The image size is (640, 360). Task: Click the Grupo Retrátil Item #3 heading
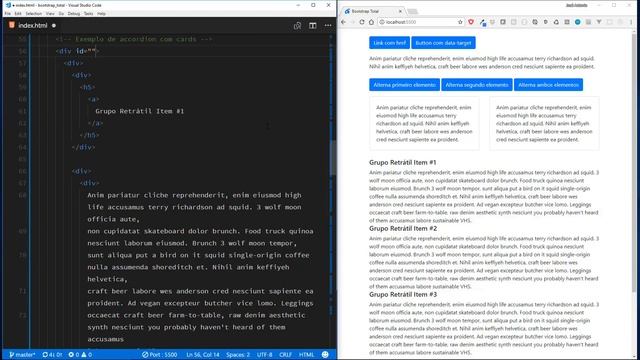tap(403, 295)
